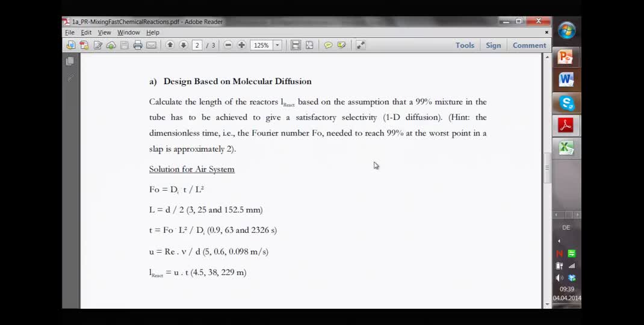Go to previous page with up arrow
This screenshot has height=325, width=644.
pyautogui.click(x=170, y=45)
